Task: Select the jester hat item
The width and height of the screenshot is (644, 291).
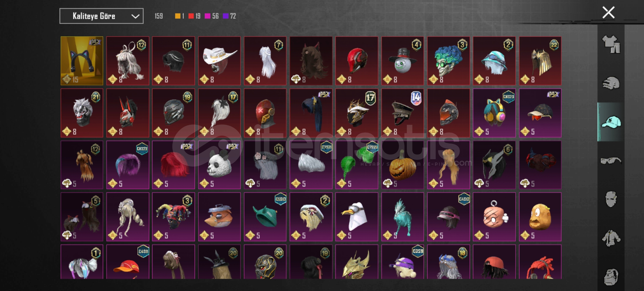Action: (173, 217)
